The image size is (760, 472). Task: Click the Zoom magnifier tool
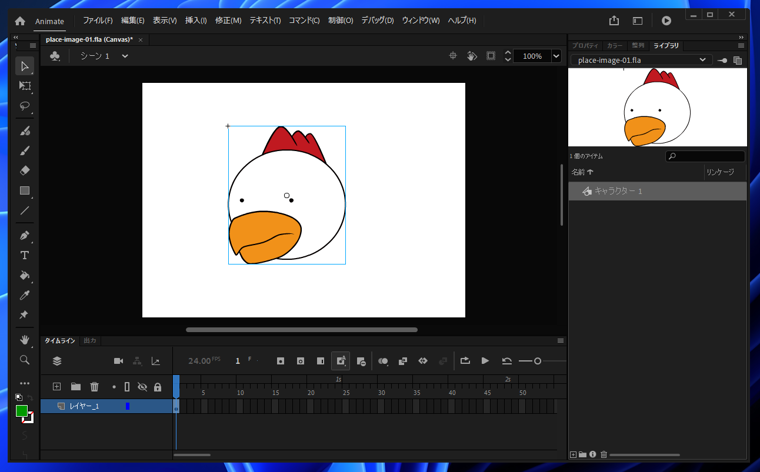(x=25, y=360)
